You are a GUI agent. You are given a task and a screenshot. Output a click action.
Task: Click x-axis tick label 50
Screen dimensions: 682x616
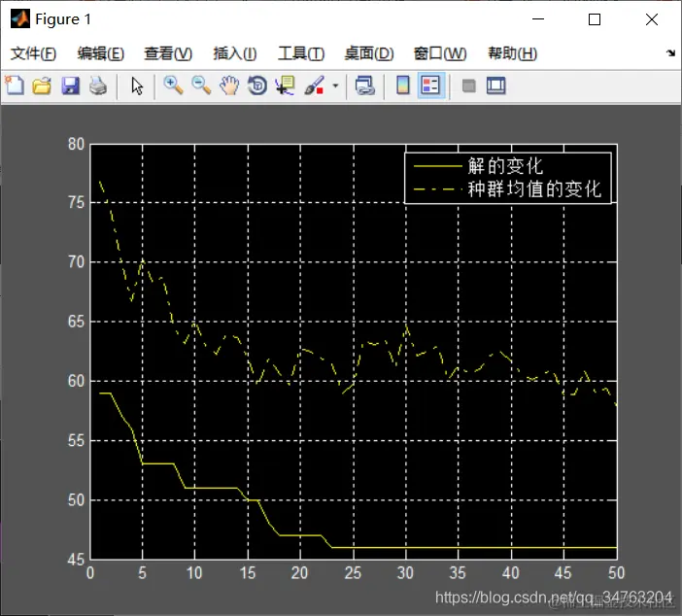tap(616, 573)
